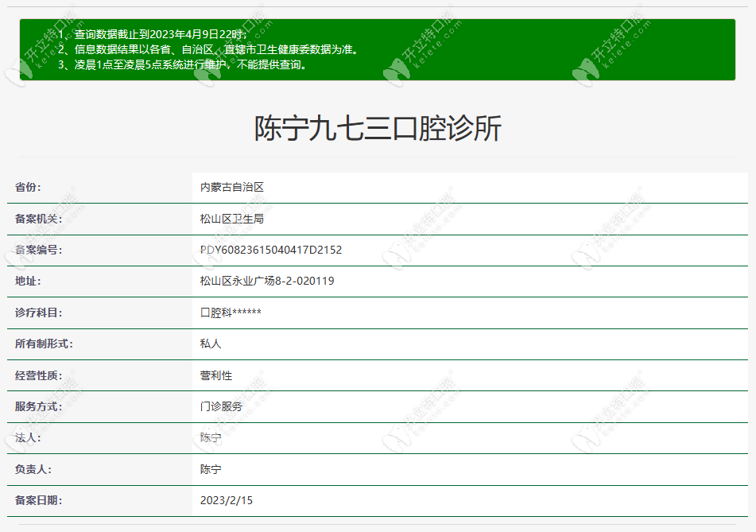Select the date 2023/2/15

(226, 500)
